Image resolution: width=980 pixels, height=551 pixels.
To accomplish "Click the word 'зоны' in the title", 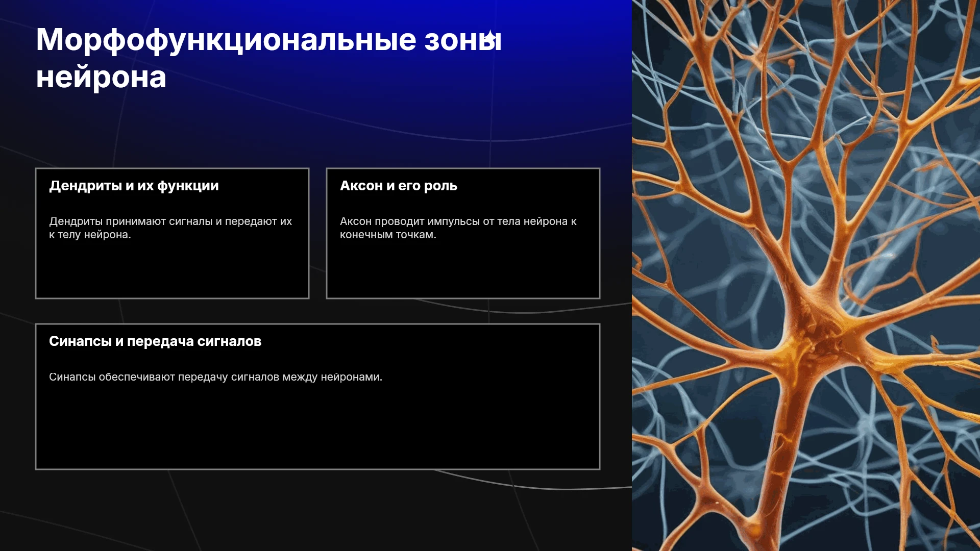I will [463, 40].
